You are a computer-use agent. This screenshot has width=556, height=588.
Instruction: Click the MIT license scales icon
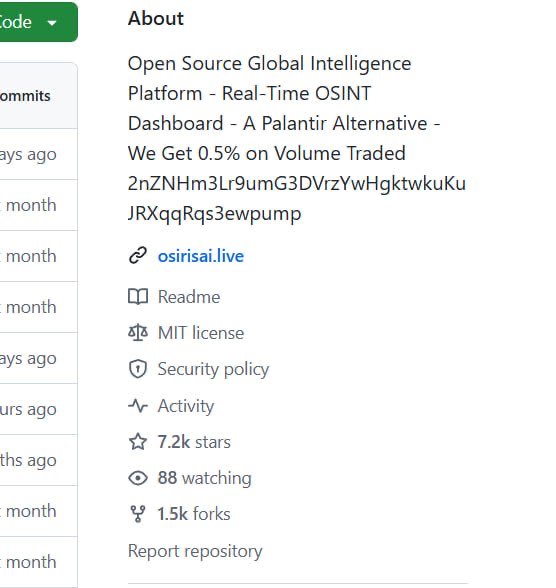pyautogui.click(x=138, y=333)
